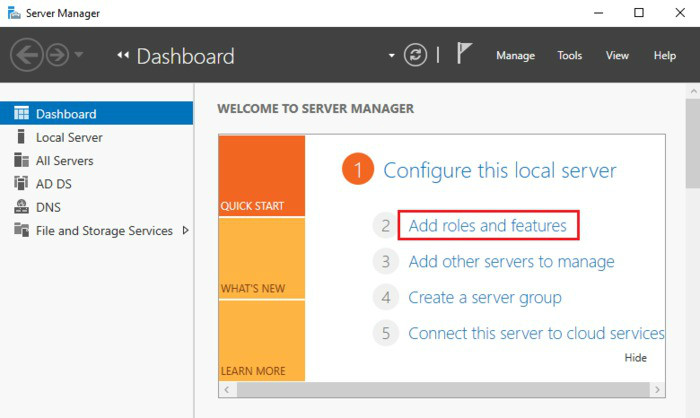Select the LEARN MORE tile
The width and height of the screenshot is (700, 418).
point(261,341)
